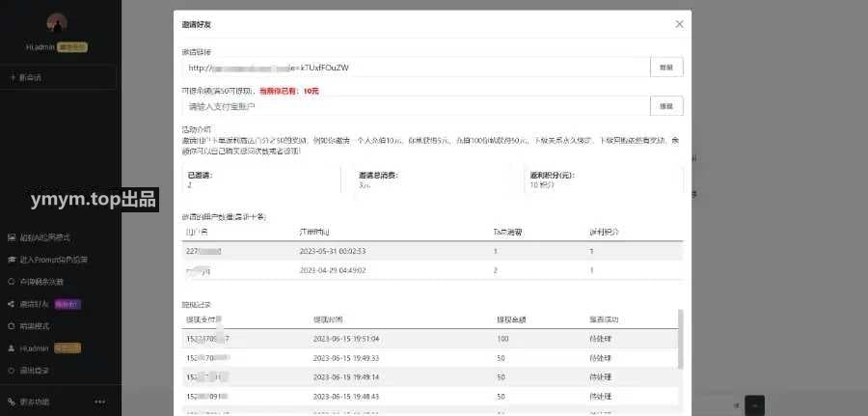868x416 pixels.
Task: Click the copy button beside the invite link
Action: tap(666, 67)
